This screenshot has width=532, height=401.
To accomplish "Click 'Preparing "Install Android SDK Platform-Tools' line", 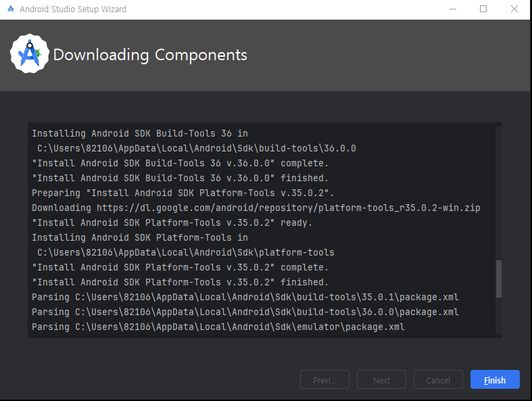I will pyautogui.click(x=183, y=193).
